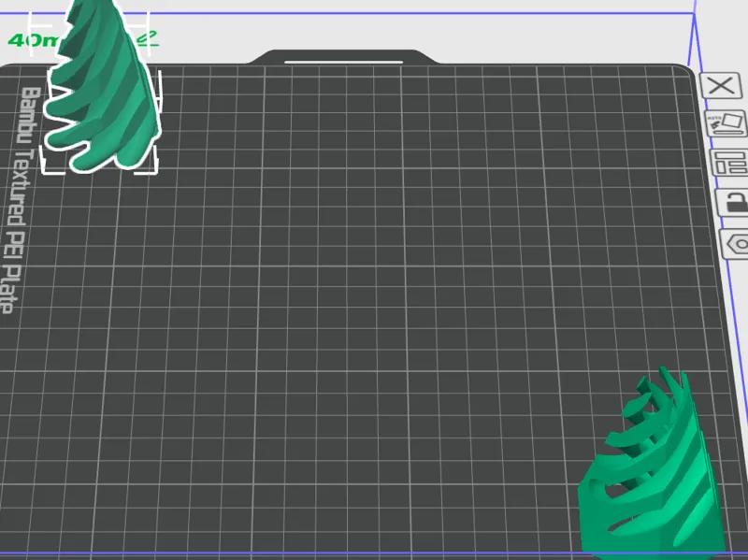Open plate settings hexagon icon

click(736, 244)
